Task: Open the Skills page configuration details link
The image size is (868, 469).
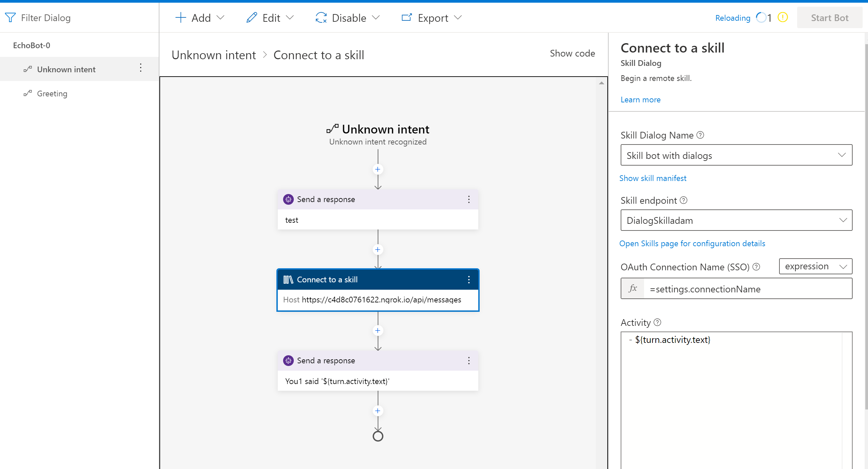Action: pyautogui.click(x=692, y=243)
